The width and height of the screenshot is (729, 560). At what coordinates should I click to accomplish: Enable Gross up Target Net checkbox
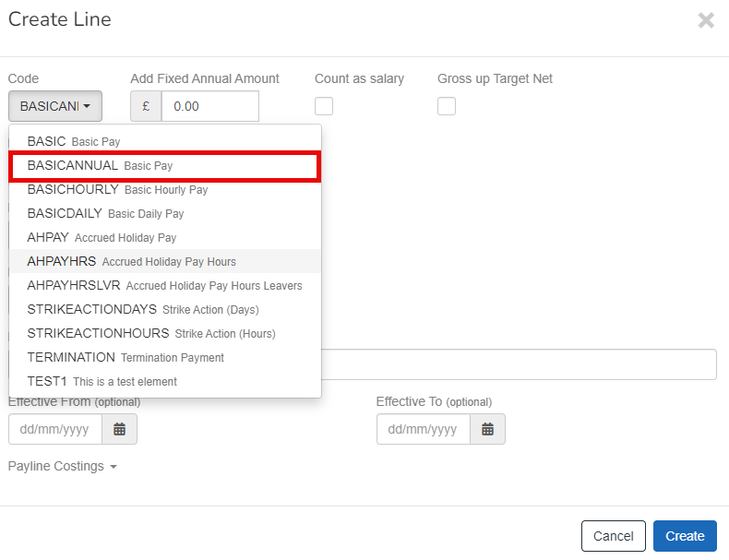[x=447, y=106]
